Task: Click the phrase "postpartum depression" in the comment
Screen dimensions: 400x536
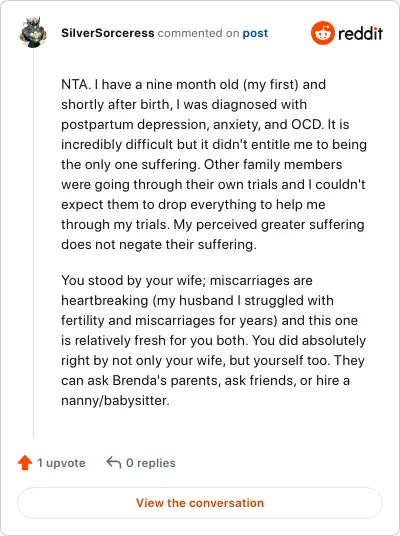Action: 134,125
